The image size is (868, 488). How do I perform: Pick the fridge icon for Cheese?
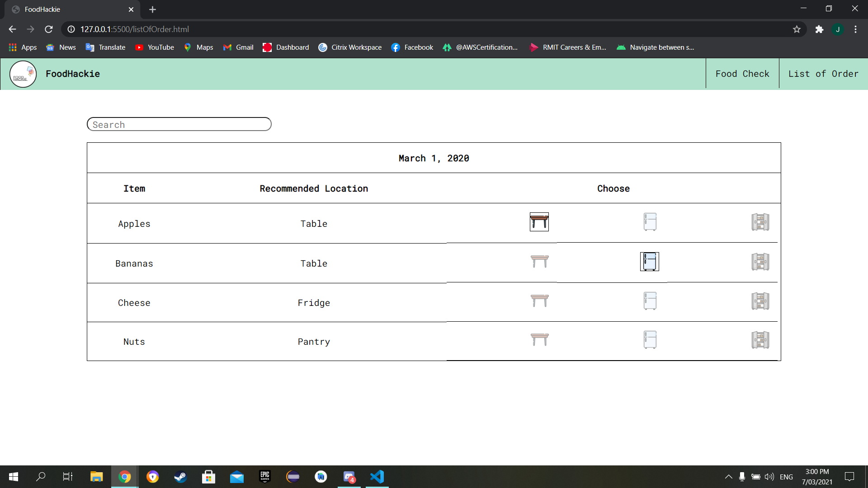pos(650,301)
